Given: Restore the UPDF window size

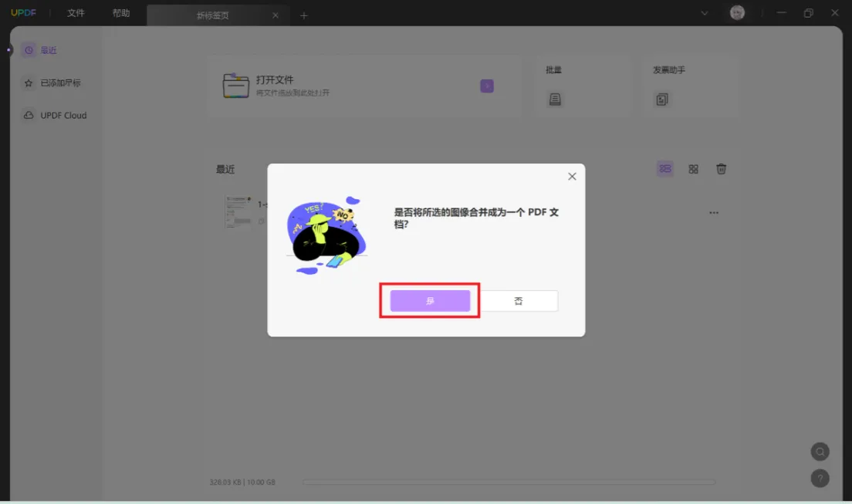Looking at the screenshot, I should 809,13.
